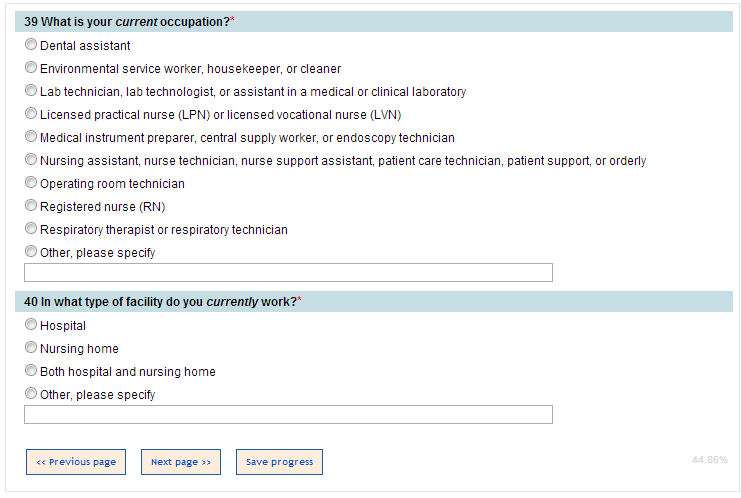This screenshot has height=498, width=741.
Task: Select Medical instrument preparer radio button
Action: pos(31,137)
